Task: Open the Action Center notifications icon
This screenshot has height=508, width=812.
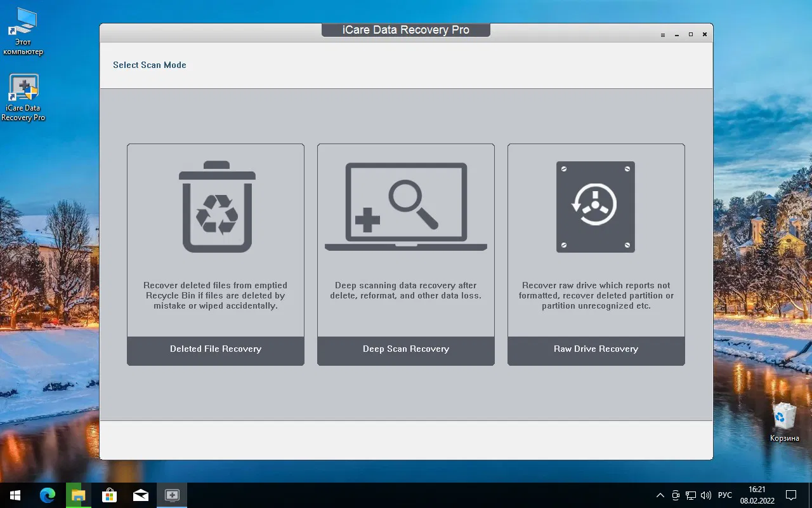Action: coord(792,495)
